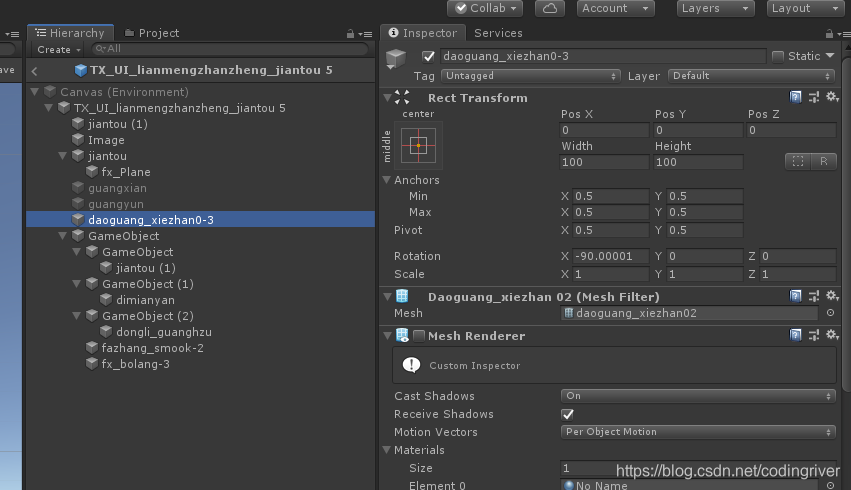
Task: Click the cloud services icon
Action: click(549, 8)
